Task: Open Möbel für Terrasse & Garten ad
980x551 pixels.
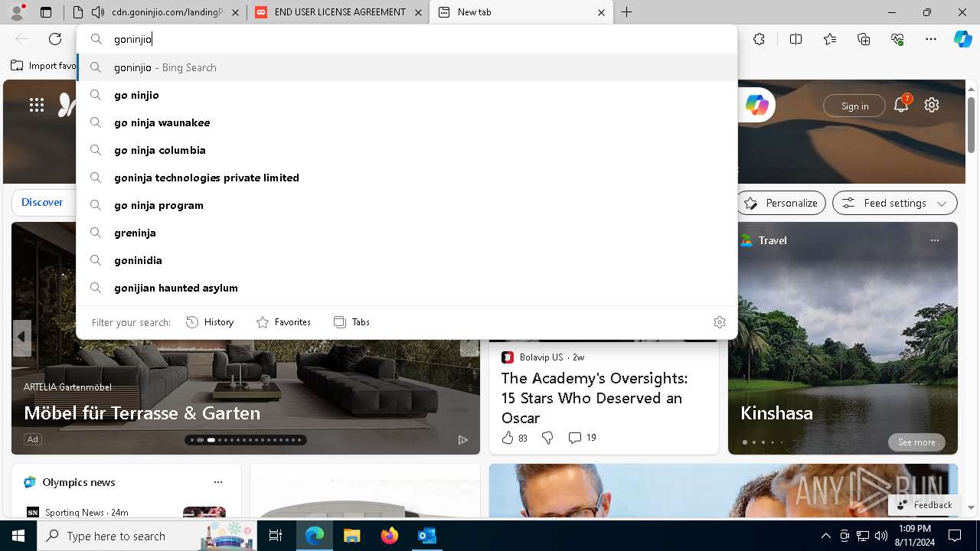Action: [x=142, y=413]
